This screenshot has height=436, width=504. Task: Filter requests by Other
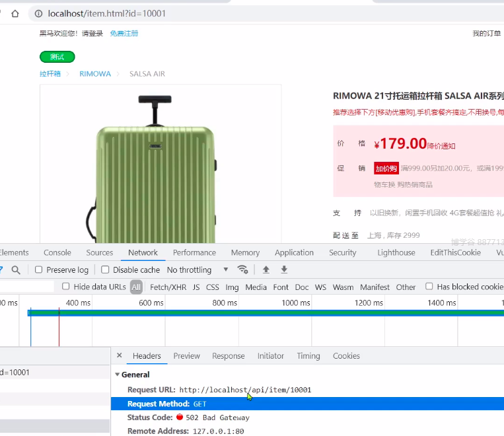pyautogui.click(x=406, y=287)
